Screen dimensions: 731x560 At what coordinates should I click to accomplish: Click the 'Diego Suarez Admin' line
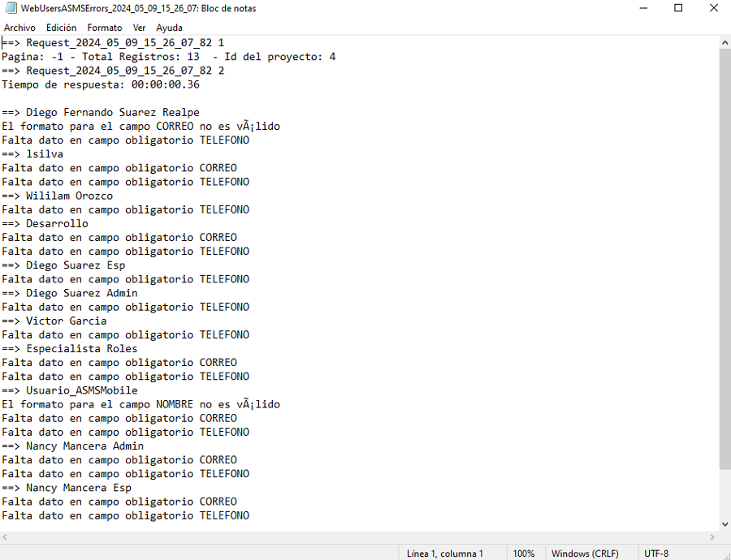pos(70,293)
